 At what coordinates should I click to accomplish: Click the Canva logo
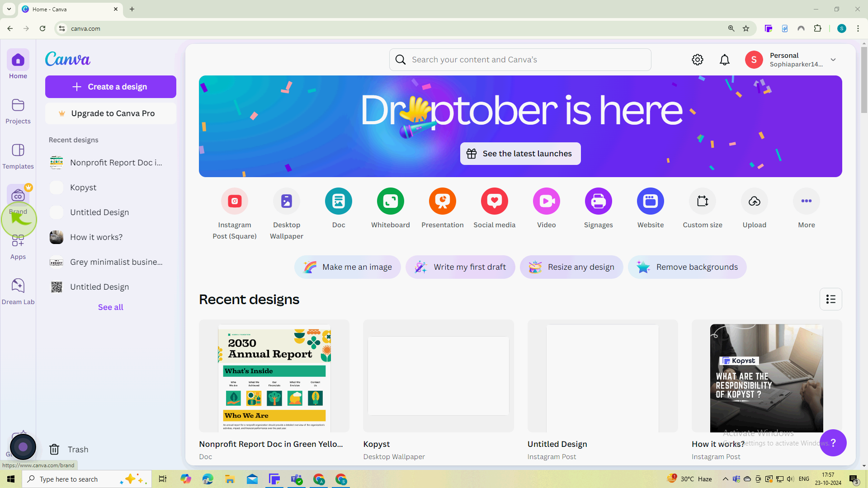68,59
